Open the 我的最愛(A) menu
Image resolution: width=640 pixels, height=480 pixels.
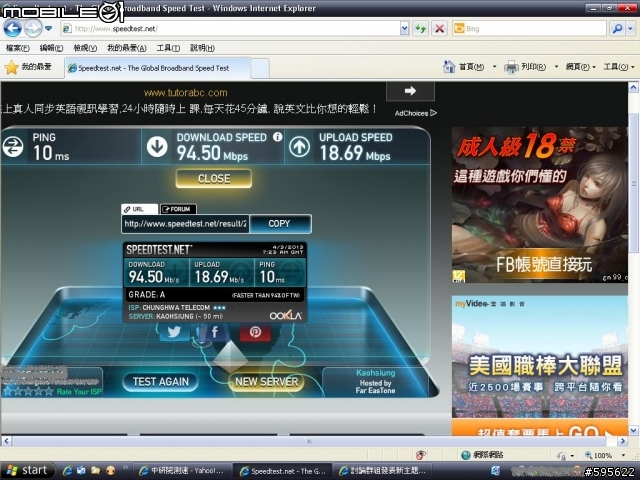[127, 48]
